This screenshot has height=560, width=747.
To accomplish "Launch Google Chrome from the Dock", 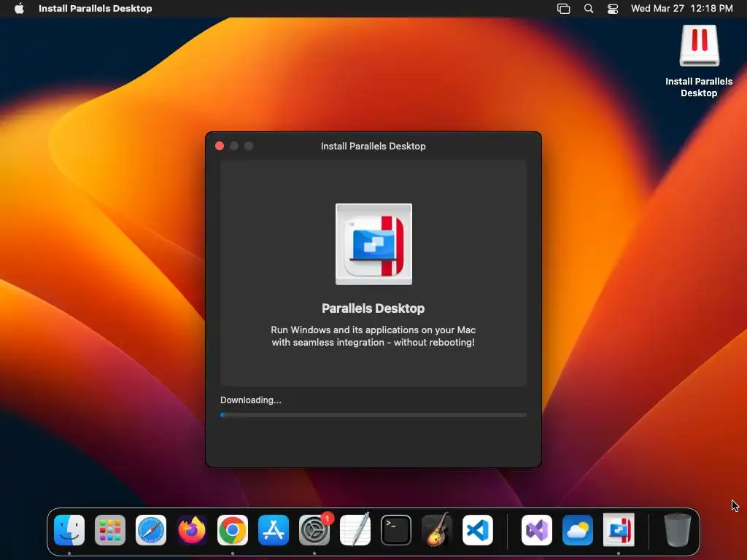I will 233,530.
